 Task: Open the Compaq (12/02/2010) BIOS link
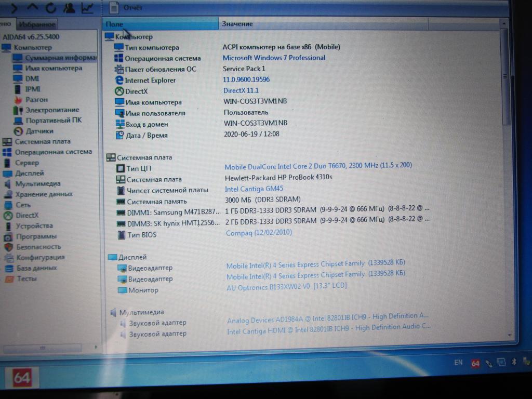pos(259,233)
